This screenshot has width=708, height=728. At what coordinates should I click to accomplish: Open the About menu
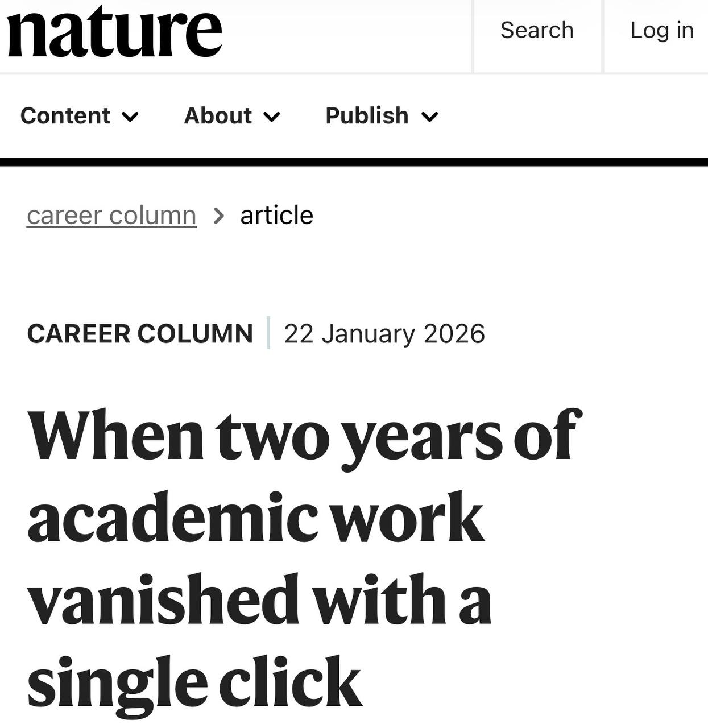[x=218, y=116]
